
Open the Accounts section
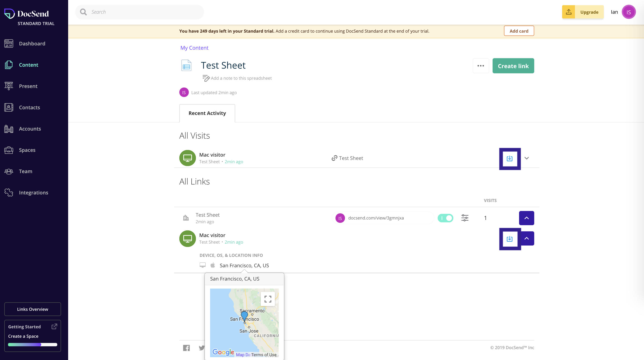(30, 129)
